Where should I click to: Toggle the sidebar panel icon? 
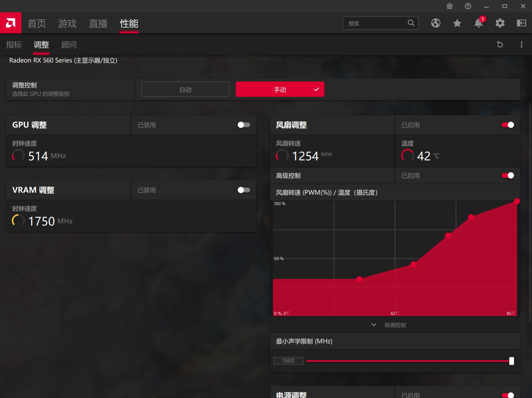pyautogui.click(x=521, y=23)
